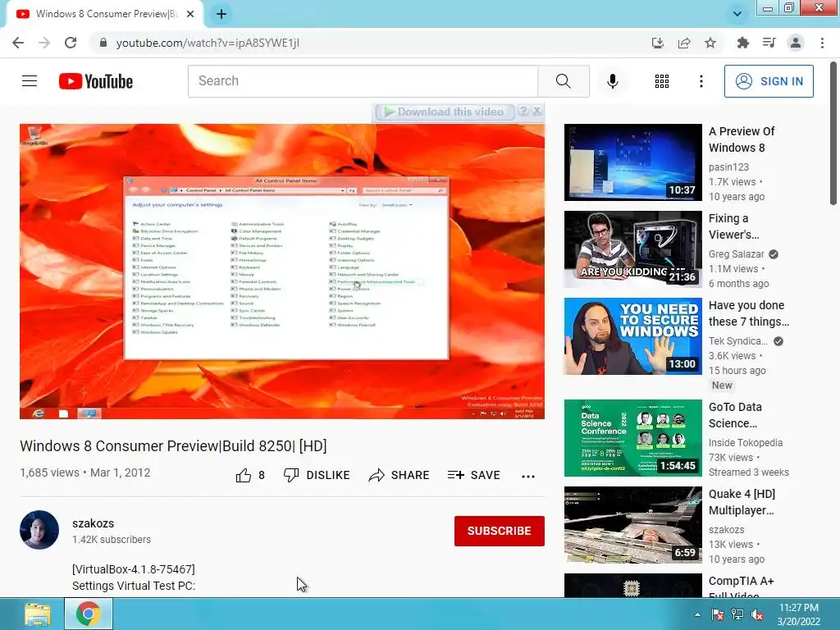Viewport: 840px width, 630px height.
Task: Click the search magnifier button
Action: pos(563,81)
